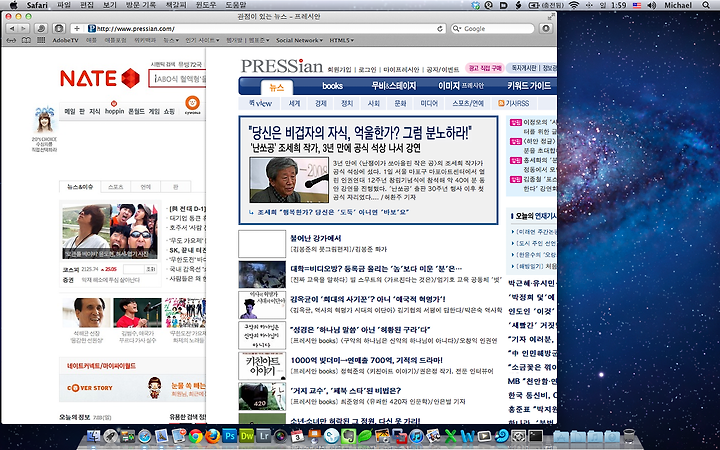Click the pink 광고 직접 구매 button
The height and width of the screenshot is (450, 720).
point(484,68)
